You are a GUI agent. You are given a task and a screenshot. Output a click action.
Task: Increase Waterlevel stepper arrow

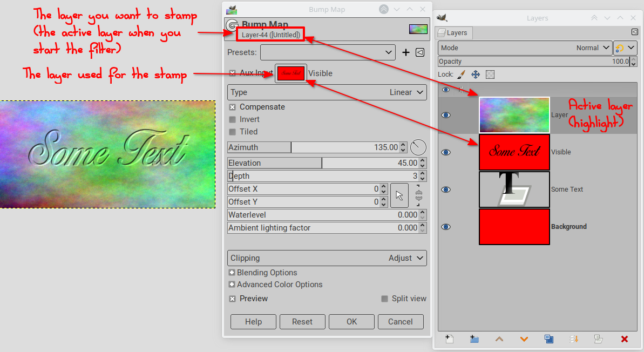click(423, 212)
